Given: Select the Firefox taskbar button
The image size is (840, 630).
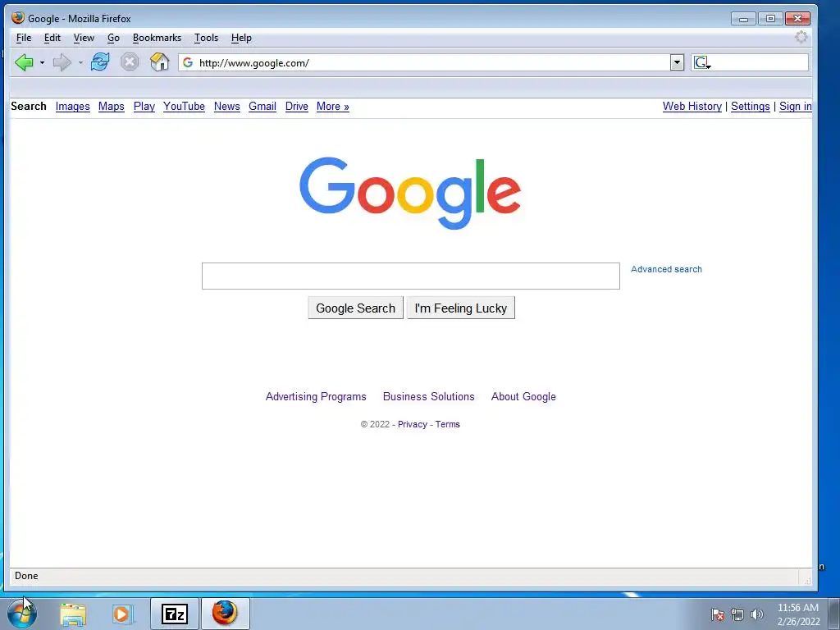Looking at the screenshot, I should pos(225,614).
